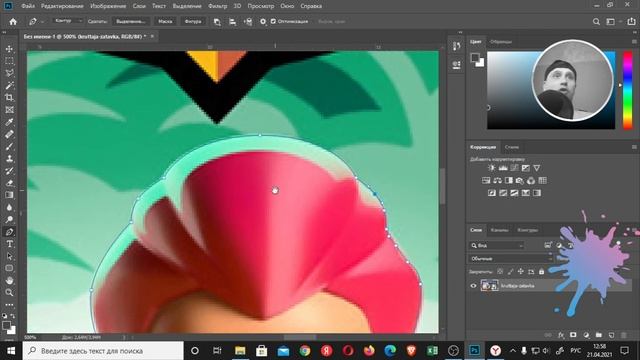The width and height of the screenshot is (640, 360).
Task: Select the Crop tool
Action: click(9, 98)
